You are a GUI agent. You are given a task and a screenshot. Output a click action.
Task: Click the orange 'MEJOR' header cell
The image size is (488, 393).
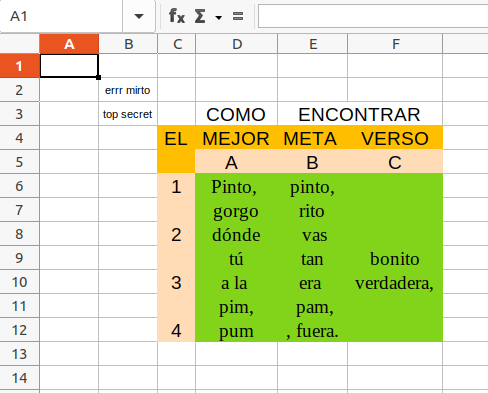coord(236,138)
